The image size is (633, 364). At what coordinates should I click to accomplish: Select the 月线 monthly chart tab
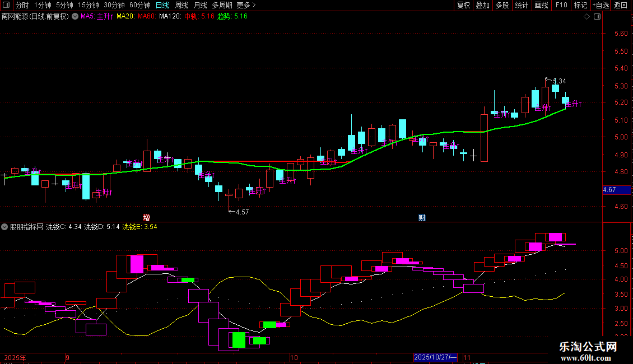[200, 5]
